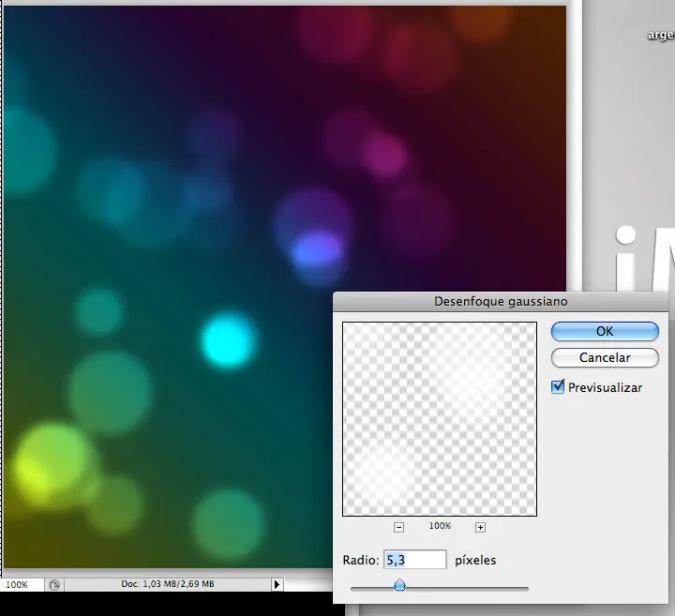The width and height of the screenshot is (675, 616).
Task: Click the bright cyan bokeh circle on canvas
Action: tap(230, 339)
